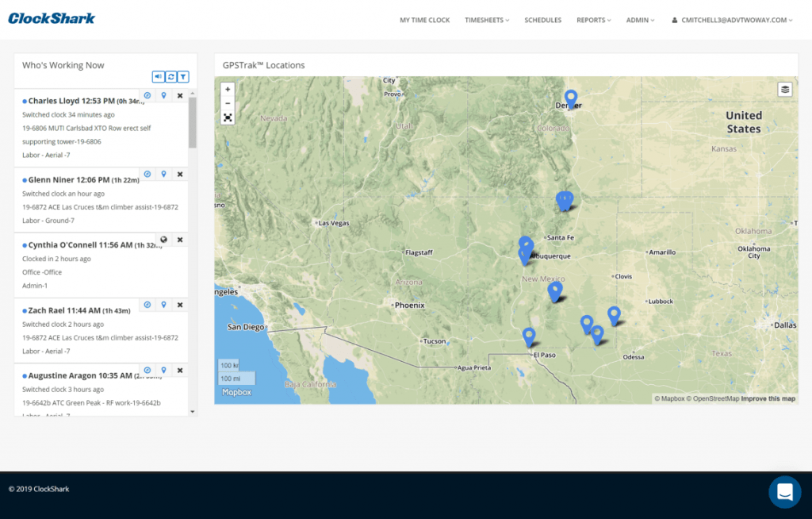Remove Glenn Niner's entry using the X
The width and height of the screenshot is (812, 519).
(x=180, y=175)
